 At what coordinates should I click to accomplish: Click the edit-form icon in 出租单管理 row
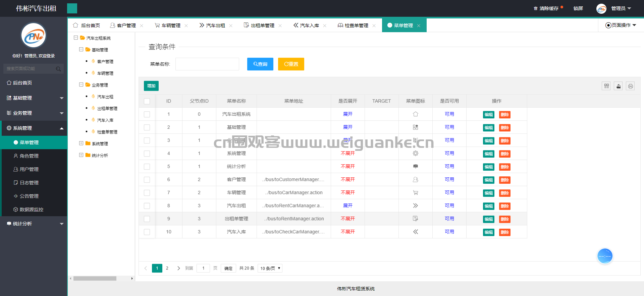tap(416, 219)
